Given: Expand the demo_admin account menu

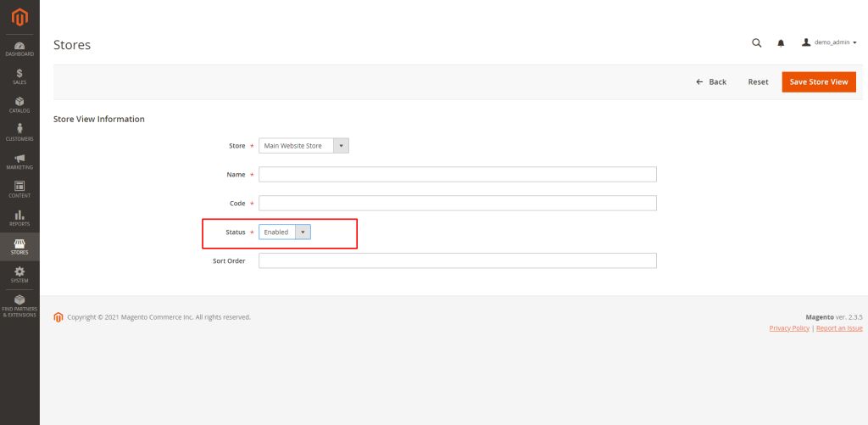Looking at the screenshot, I should click(x=829, y=42).
